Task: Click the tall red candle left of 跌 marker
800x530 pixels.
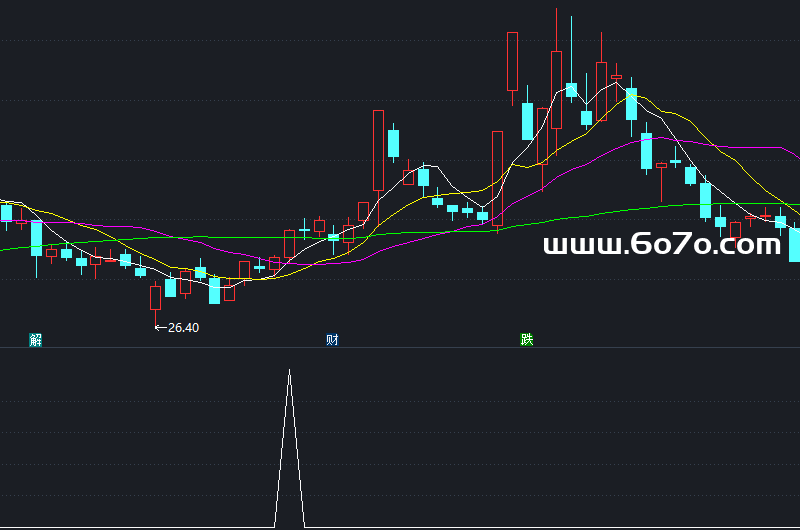Action: pyautogui.click(x=497, y=177)
